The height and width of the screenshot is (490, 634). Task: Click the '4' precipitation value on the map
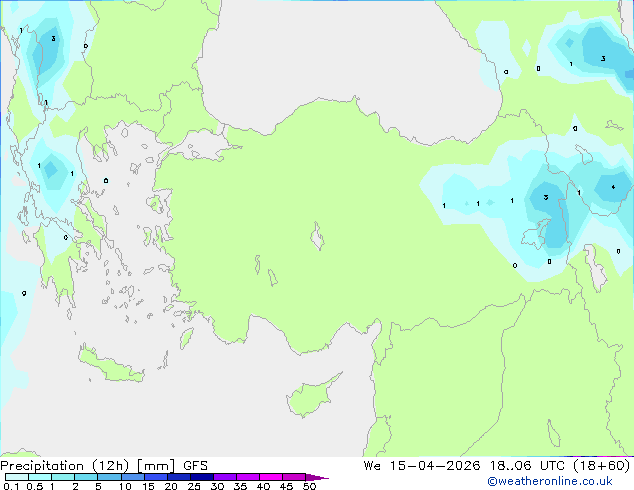[613, 187]
